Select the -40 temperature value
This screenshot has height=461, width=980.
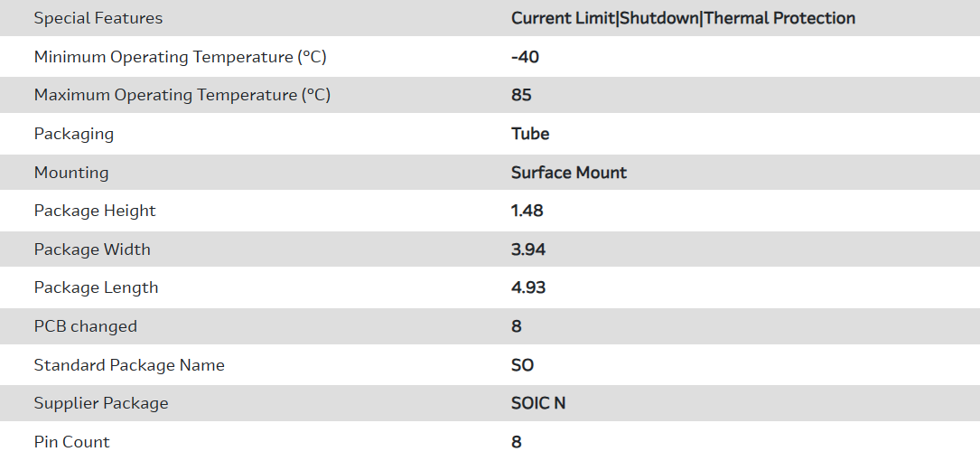pos(525,57)
